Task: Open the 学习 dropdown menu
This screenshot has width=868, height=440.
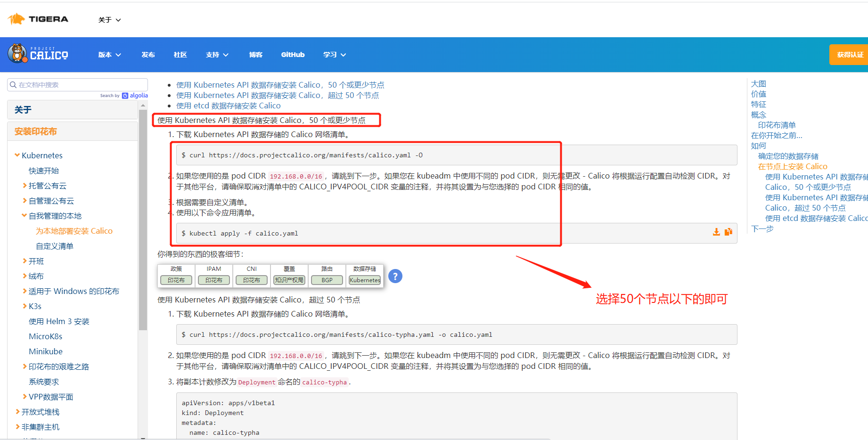Action: [x=335, y=55]
